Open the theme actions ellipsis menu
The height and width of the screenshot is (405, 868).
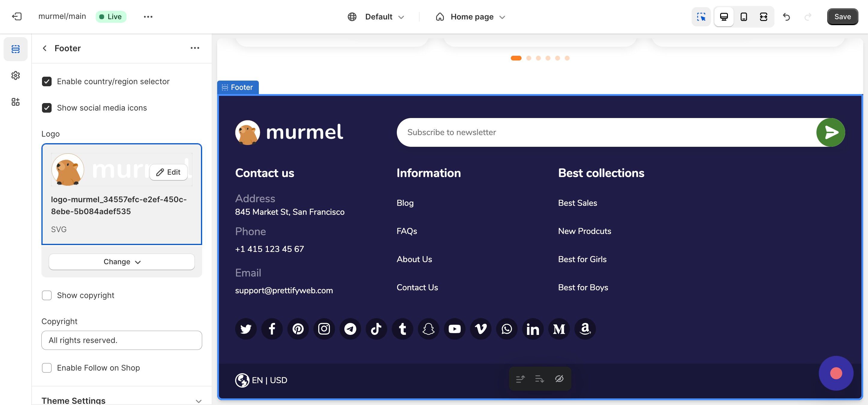pyautogui.click(x=148, y=16)
